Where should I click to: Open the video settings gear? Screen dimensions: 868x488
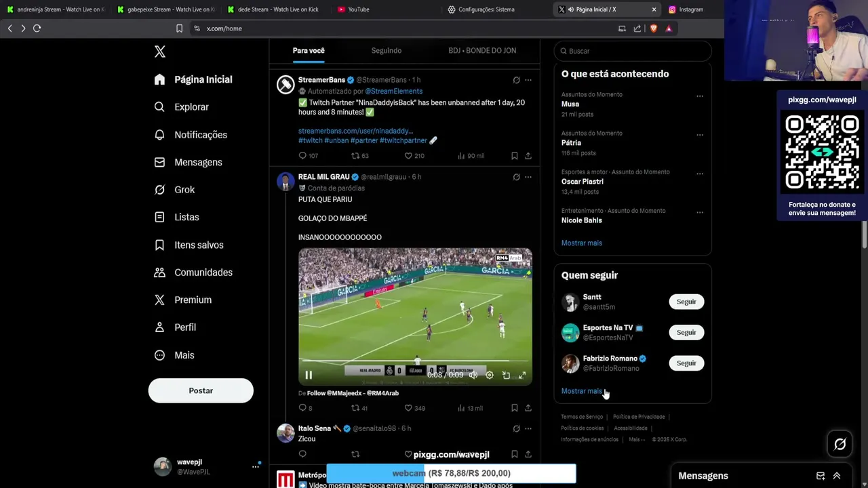490,375
